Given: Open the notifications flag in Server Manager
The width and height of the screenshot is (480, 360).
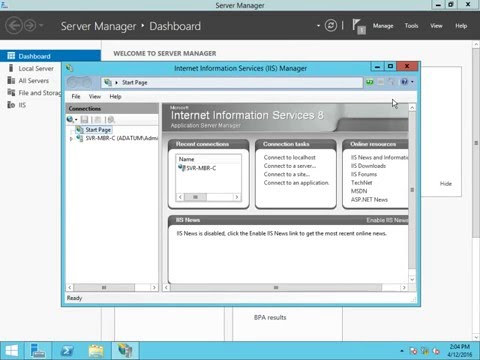Looking at the screenshot, I should [359, 26].
